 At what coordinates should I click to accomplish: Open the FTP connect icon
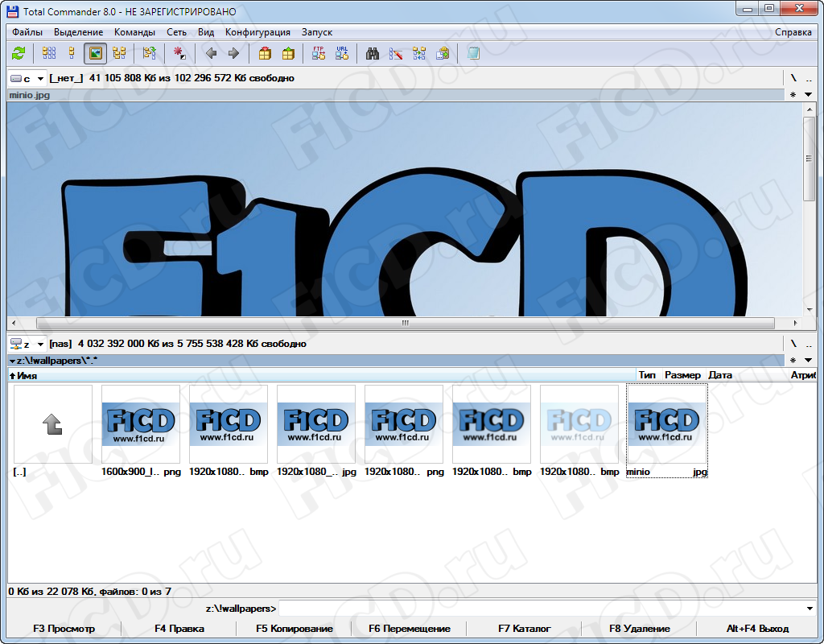[x=319, y=53]
